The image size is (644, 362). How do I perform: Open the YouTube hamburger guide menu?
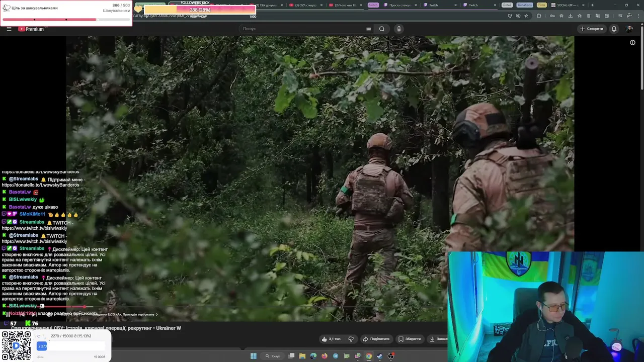coord(9,29)
